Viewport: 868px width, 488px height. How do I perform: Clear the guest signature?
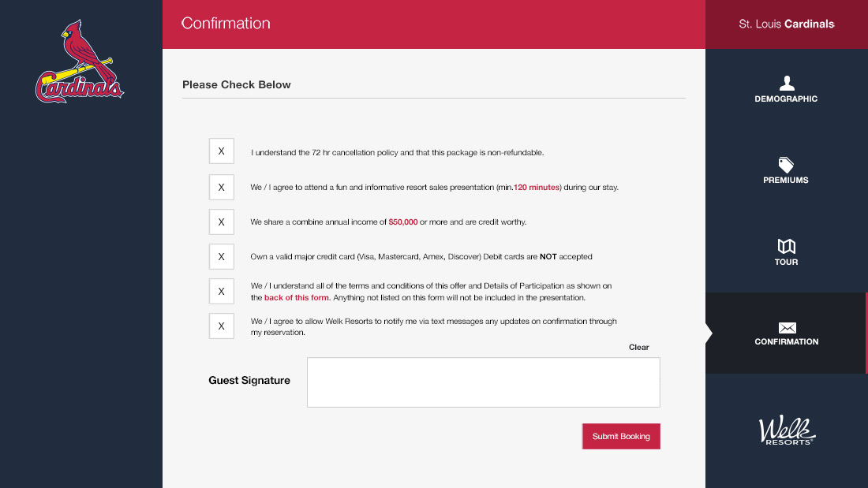pyautogui.click(x=639, y=348)
